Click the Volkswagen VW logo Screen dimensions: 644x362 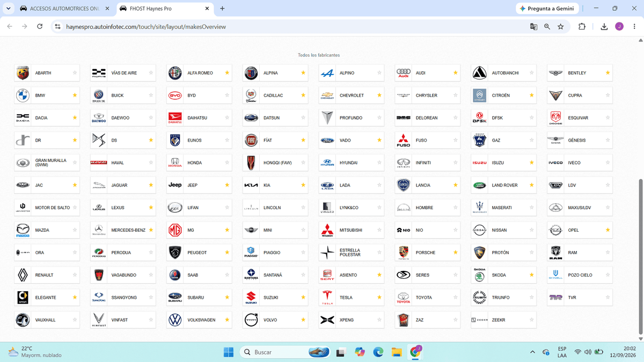click(x=175, y=320)
